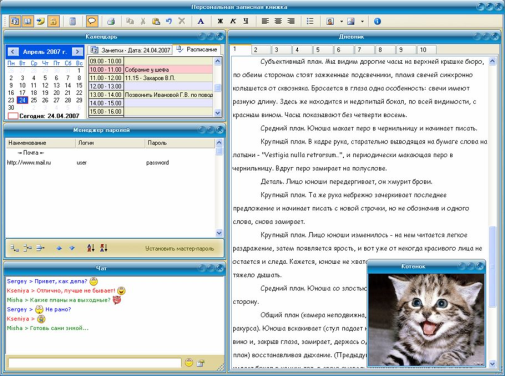Click the chat message input field
The width and height of the screenshot is (505, 376).
coord(95,363)
